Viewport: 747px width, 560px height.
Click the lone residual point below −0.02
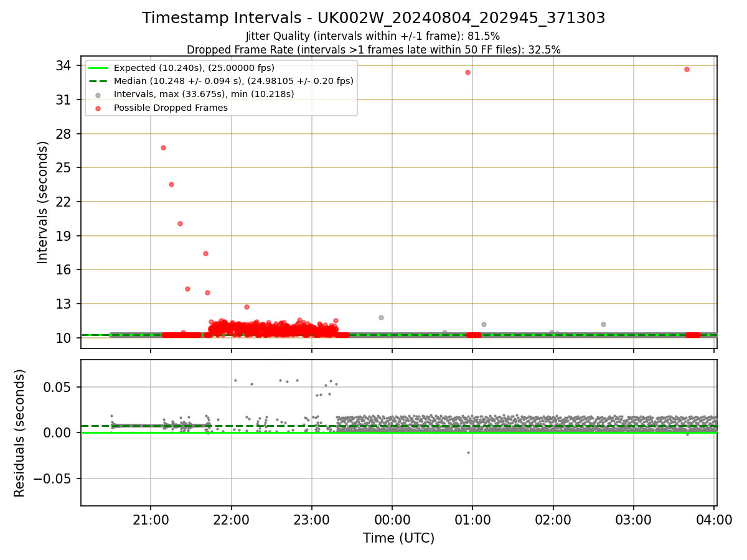pos(468,452)
